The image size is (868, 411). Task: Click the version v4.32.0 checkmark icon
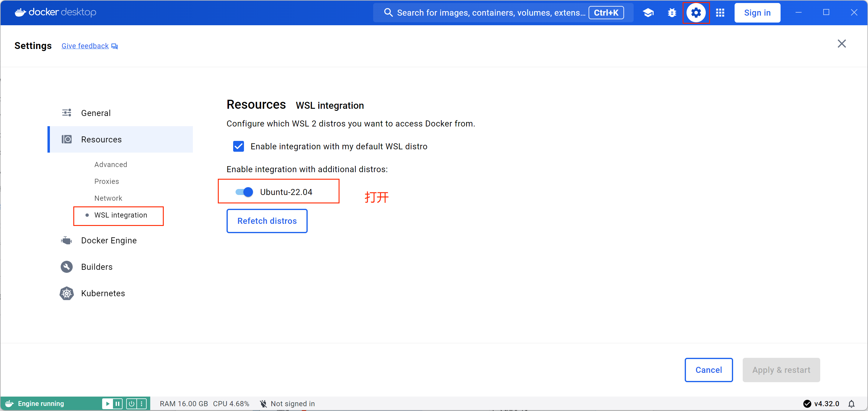point(807,403)
